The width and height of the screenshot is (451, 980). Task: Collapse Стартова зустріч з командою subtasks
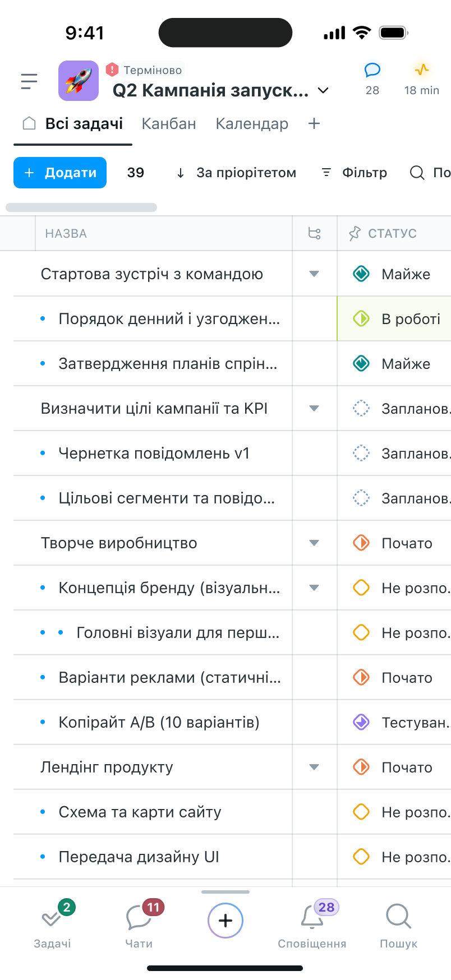click(314, 274)
